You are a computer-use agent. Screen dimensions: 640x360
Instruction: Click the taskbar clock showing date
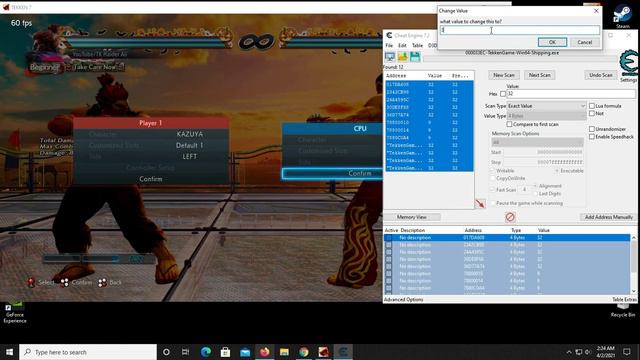606,352
